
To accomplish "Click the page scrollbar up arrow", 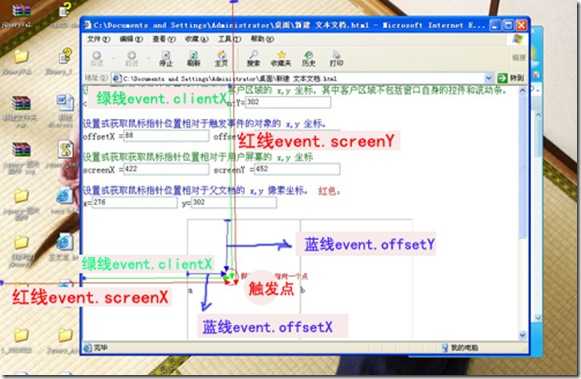I will [x=523, y=90].
